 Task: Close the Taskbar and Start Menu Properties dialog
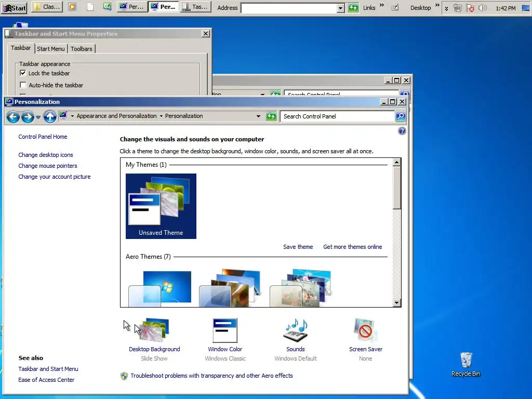206,34
